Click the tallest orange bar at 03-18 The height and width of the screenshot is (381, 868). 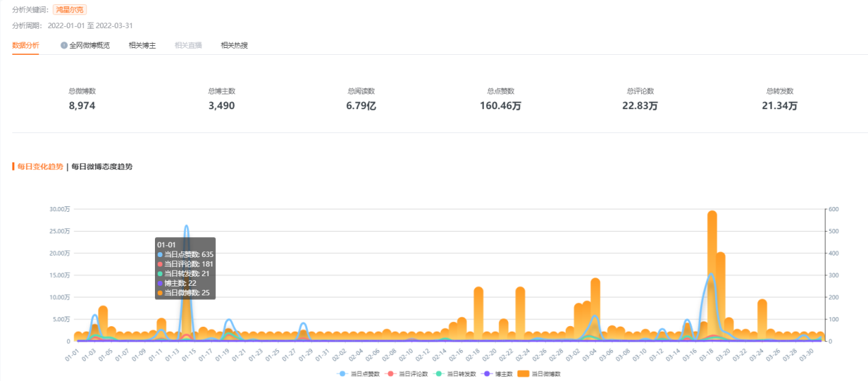tap(712, 275)
